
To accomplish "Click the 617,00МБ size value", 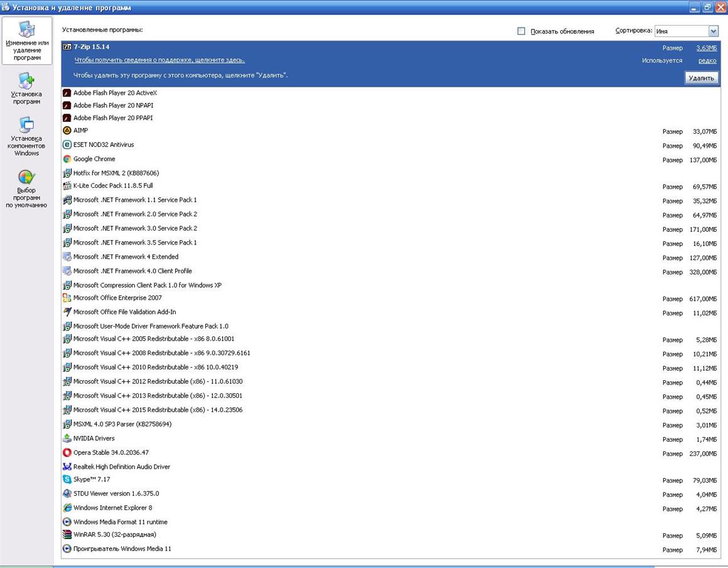I will (x=703, y=299).
